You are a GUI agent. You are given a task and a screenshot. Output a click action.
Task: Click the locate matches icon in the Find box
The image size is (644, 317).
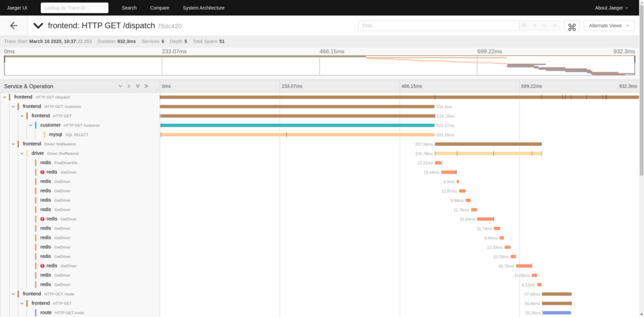(524, 26)
